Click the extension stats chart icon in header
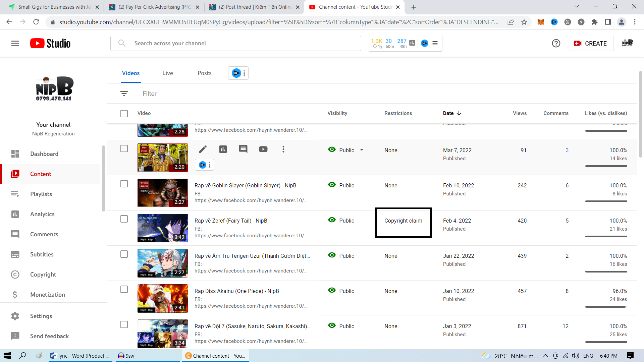The height and width of the screenshot is (362, 644). pos(412,43)
